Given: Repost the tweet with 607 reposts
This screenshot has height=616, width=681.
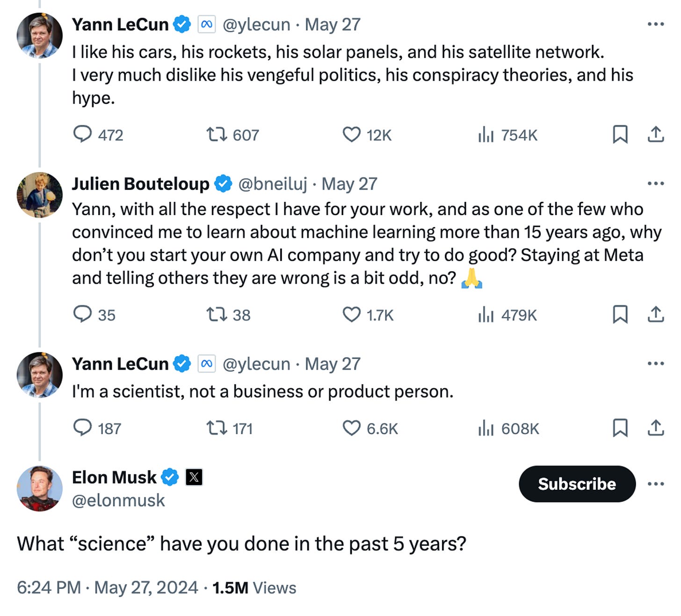Looking at the screenshot, I should 217,135.
